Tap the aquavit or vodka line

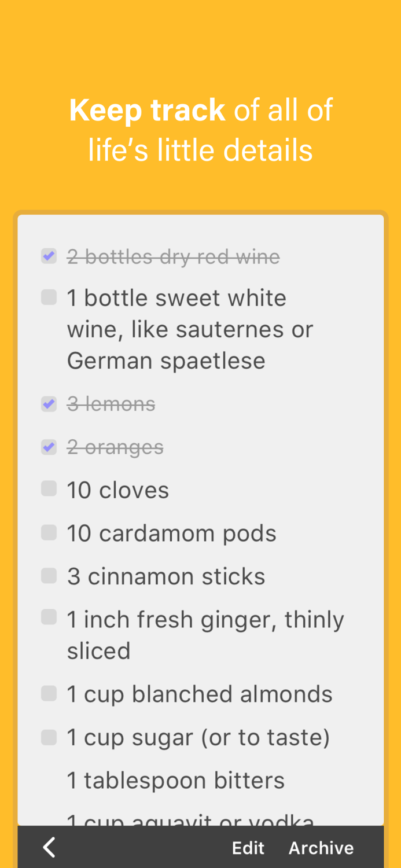click(x=190, y=819)
